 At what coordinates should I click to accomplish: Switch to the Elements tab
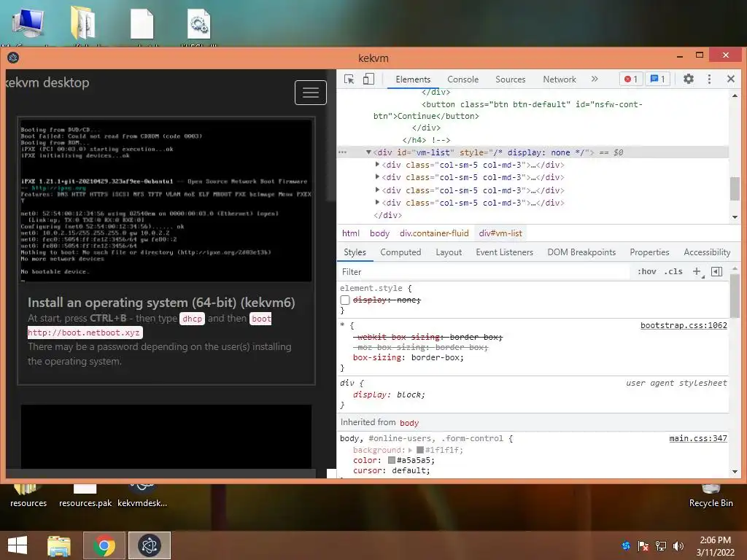413,79
